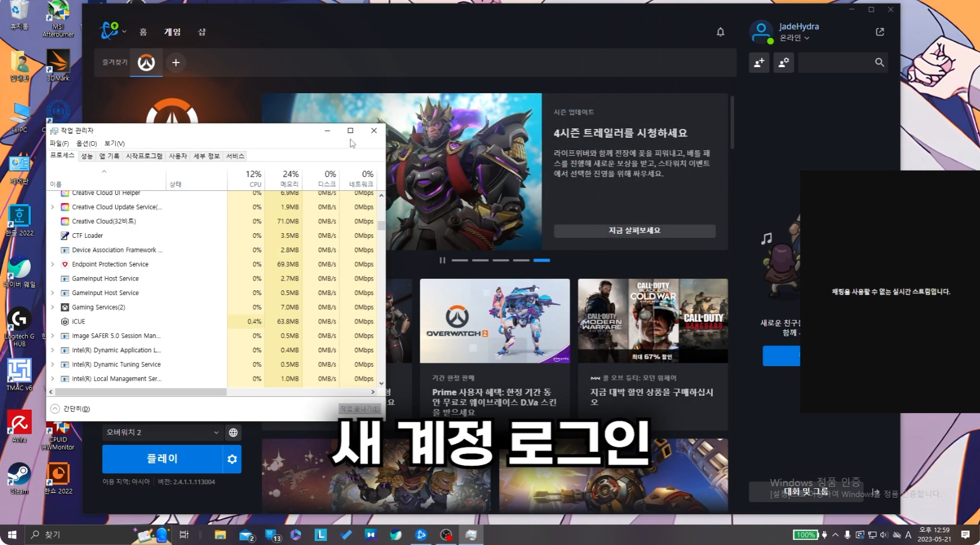Image resolution: width=980 pixels, height=545 pixels.
Task: Open the 파일(F) menu in Task Manager
Action: click(59, 143)
